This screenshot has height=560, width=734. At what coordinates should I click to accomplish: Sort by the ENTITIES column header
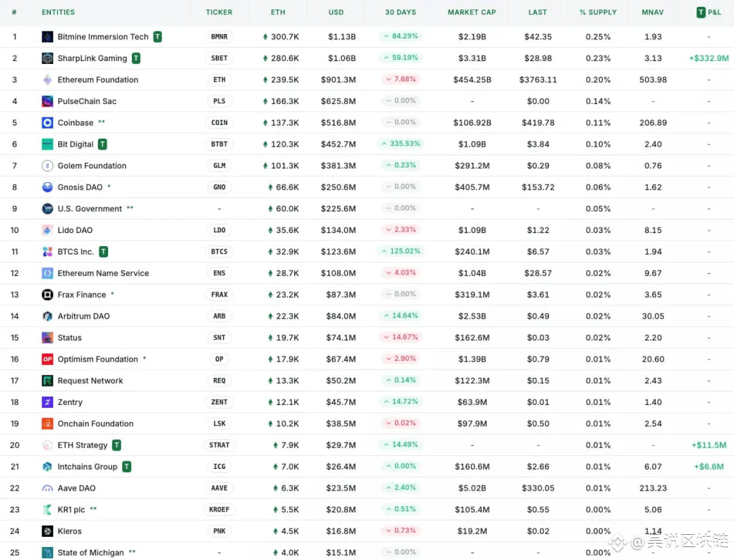(58, 12)
